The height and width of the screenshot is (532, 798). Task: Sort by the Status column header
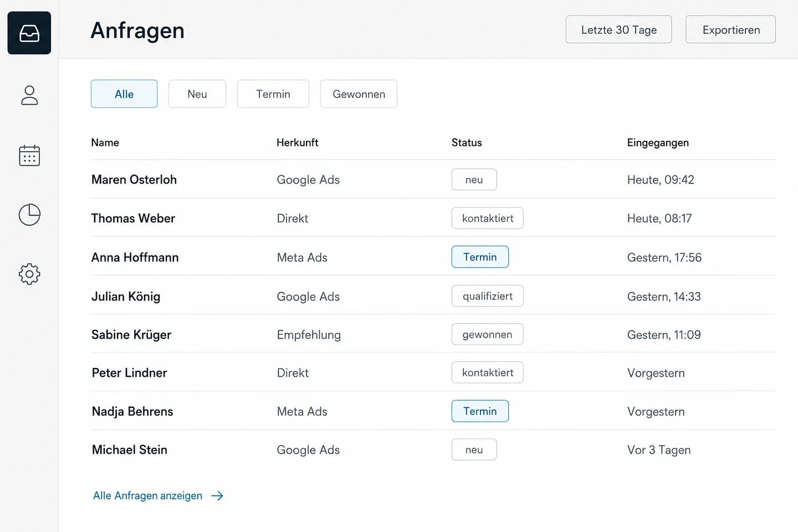[x=467, y=142]
